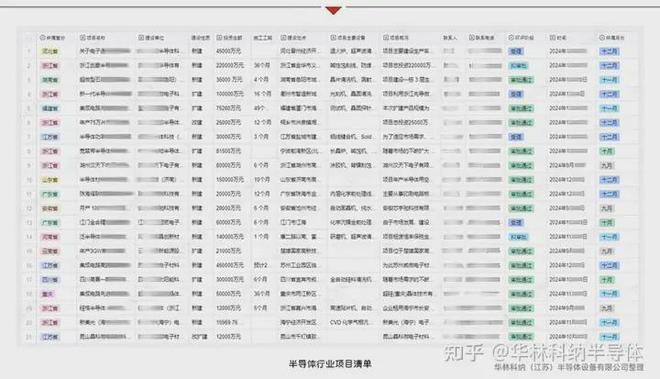Click the green 十月 month tag in row 8
Image resolution: width=660 pixels, height=379 pixels.
point(607,151)
